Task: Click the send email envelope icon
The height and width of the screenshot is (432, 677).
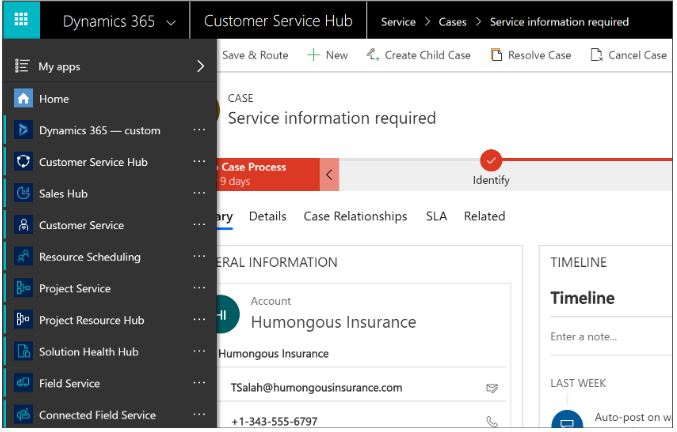Action: pos(492,388)
